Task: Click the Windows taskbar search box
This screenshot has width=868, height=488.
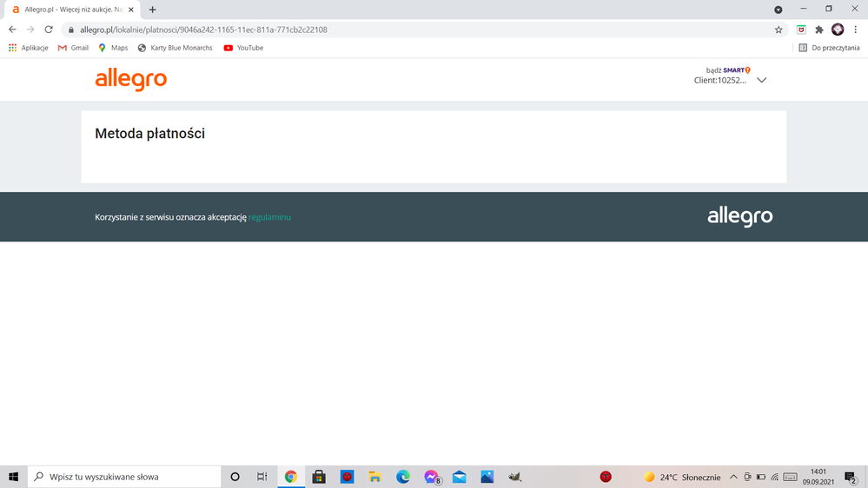Action: pyautogui.click(x=124, y=477)
